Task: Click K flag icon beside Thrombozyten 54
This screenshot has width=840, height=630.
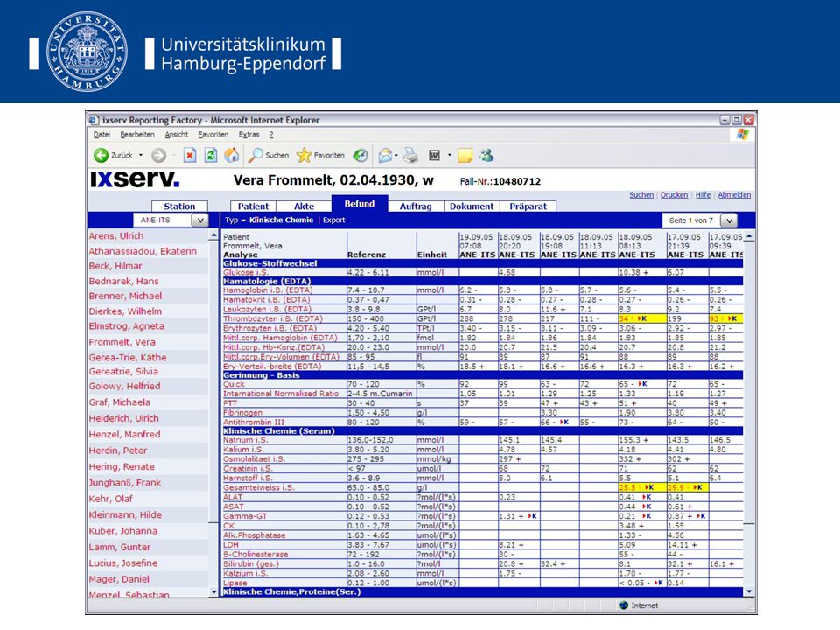Action: [642, 318]
